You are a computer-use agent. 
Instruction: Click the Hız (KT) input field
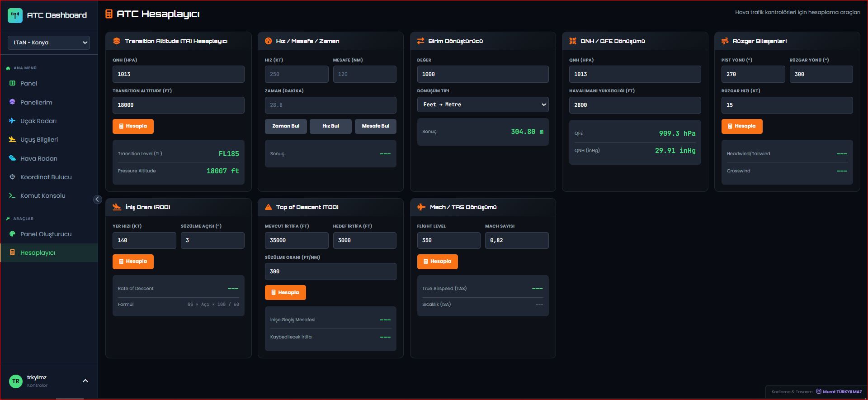[297, 74]
